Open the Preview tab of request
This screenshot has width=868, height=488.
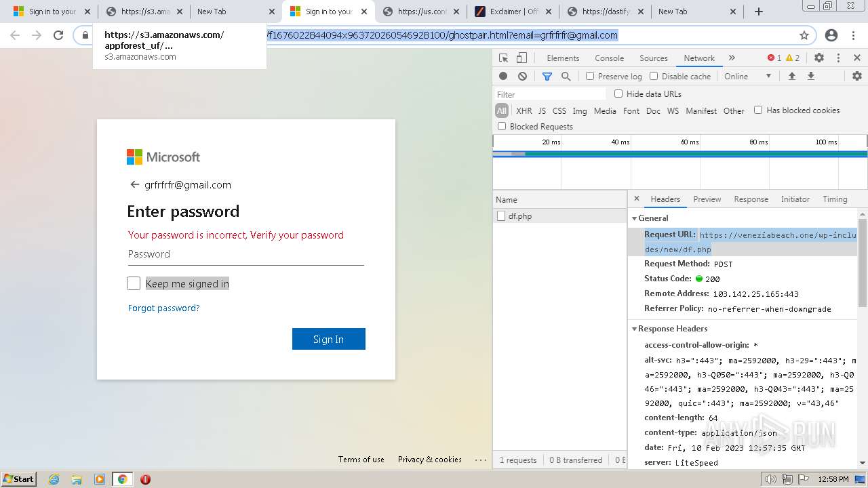point(707,199)
